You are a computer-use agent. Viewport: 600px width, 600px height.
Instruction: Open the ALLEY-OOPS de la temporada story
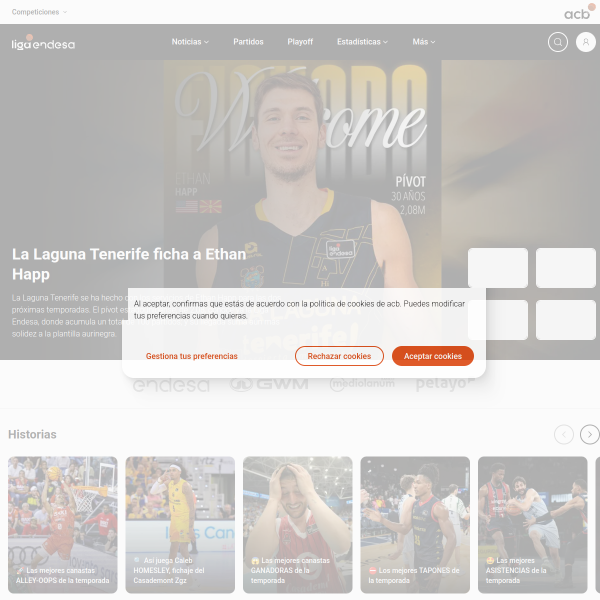pyautogui.click(x=63, y=525)
